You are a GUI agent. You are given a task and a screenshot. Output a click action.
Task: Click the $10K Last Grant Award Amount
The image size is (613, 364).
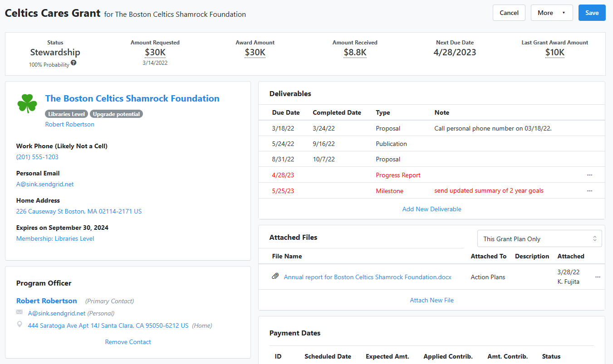pos(555,52)
